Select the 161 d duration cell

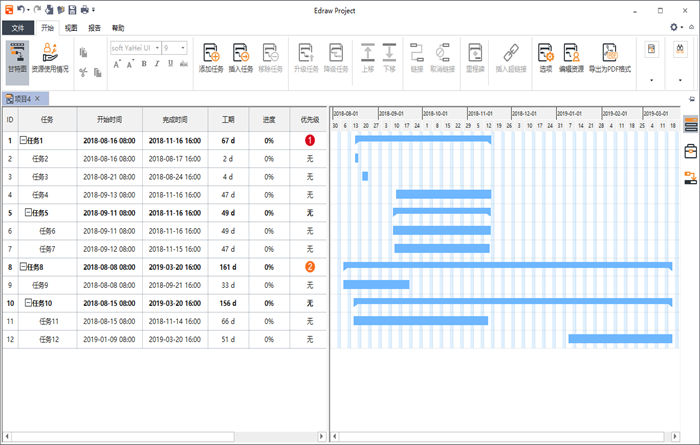pos(228,267)
